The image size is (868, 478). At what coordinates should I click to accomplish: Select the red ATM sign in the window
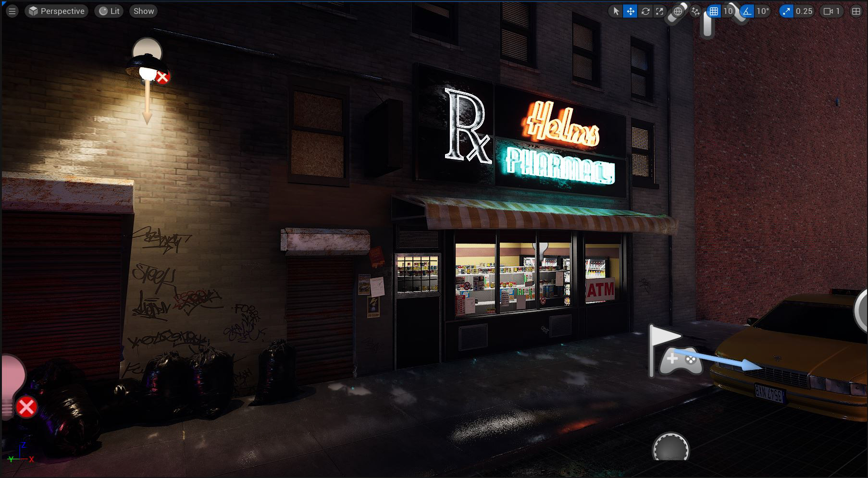tap(600, 290)
